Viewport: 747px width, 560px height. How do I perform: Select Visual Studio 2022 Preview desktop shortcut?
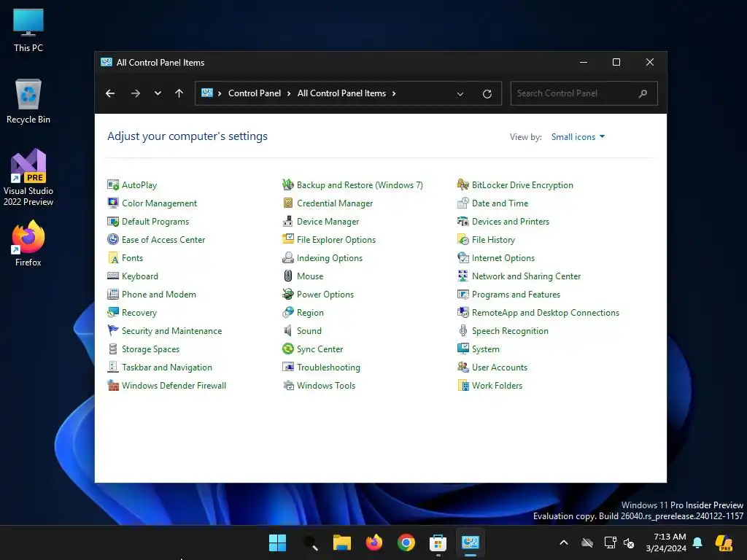pyautogui.click(x=28, y=177)
